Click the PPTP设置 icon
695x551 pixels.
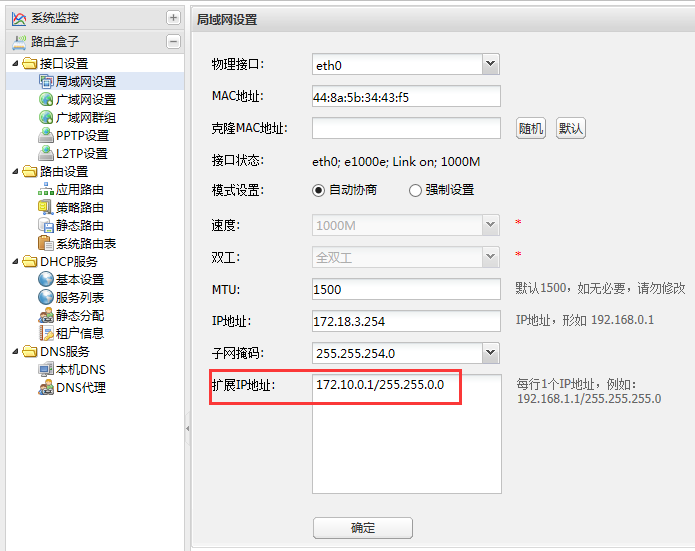pyautogui.click(x=46, y=135)
